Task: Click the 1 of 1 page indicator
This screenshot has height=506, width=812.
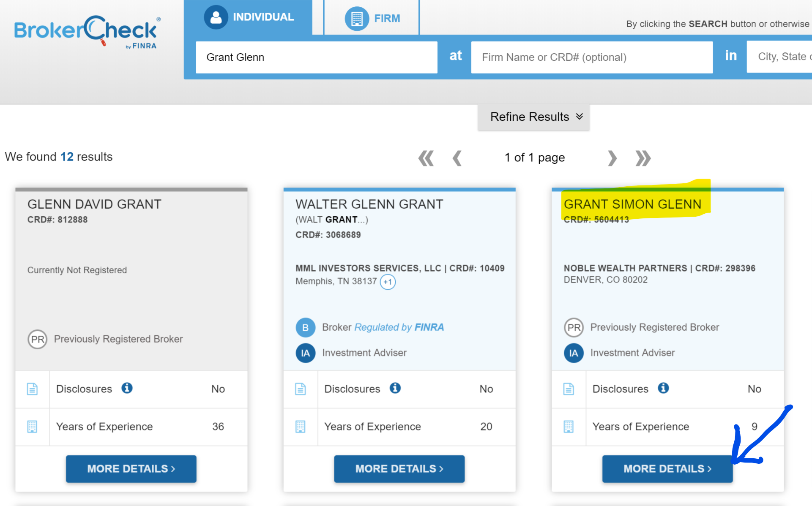Action: pyautogui.click(x=535, y=158)
